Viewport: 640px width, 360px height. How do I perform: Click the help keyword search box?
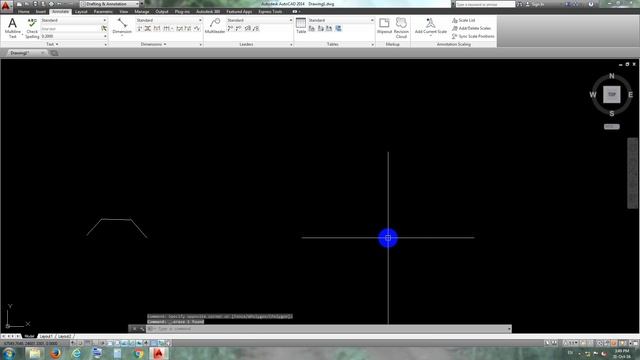[x=485, y=4]
